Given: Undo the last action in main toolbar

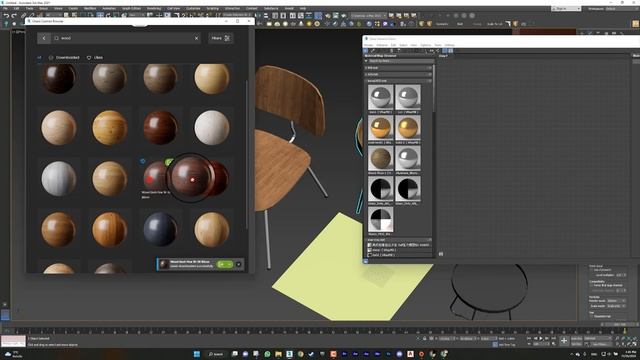Looking at the screenshot, I should [x=6, y=16].
